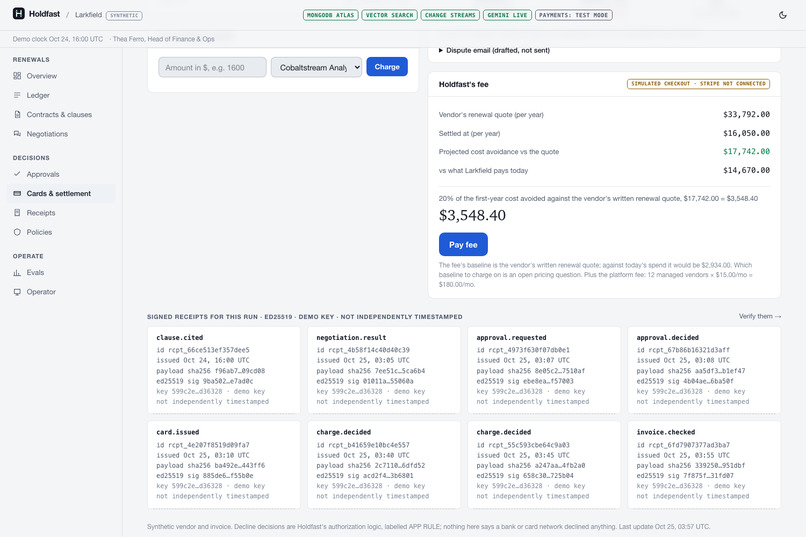This screenshot has width=806, height=537.
Task: Select the clause.cited receipt card
Action: point(224,369)
